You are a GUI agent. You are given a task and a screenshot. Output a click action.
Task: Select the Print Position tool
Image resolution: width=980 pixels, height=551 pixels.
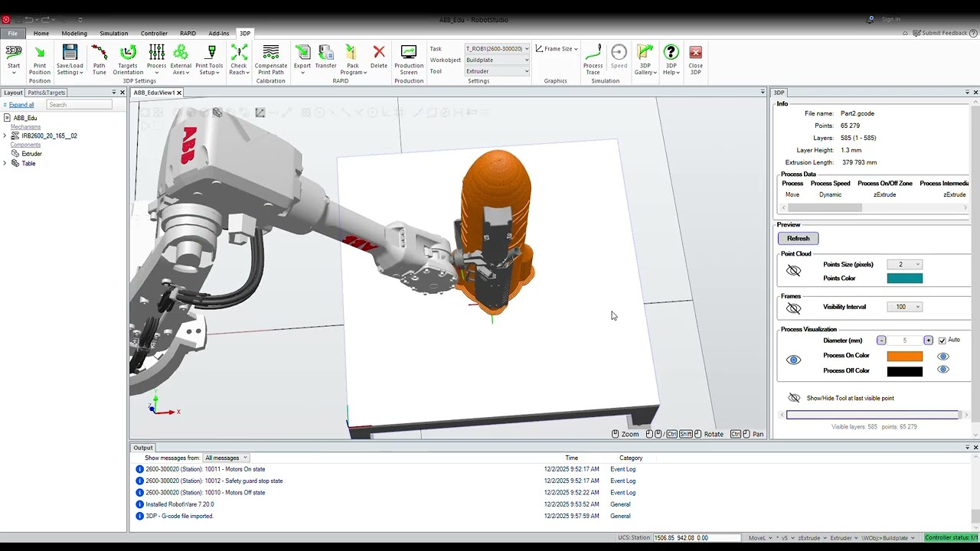40,60
